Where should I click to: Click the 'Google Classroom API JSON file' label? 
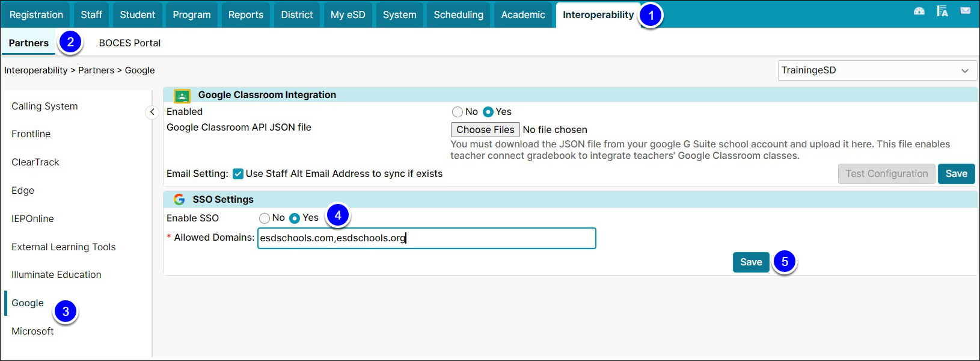[239, 128]
